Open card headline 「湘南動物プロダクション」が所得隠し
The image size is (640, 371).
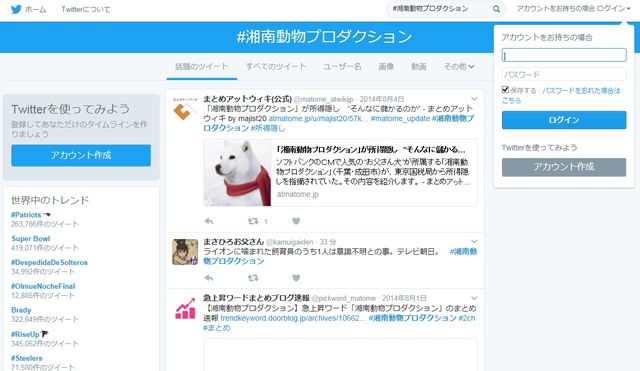(x=371, y=149)
